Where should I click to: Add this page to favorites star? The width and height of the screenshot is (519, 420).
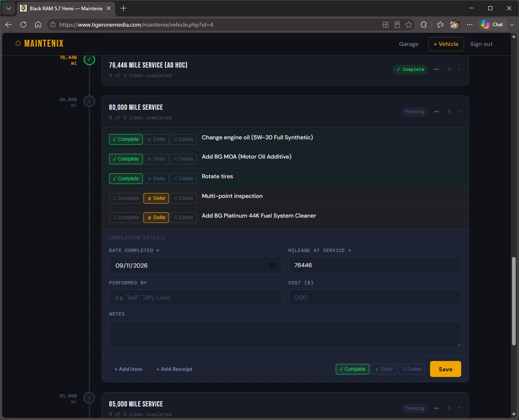(x=409, y=25)
